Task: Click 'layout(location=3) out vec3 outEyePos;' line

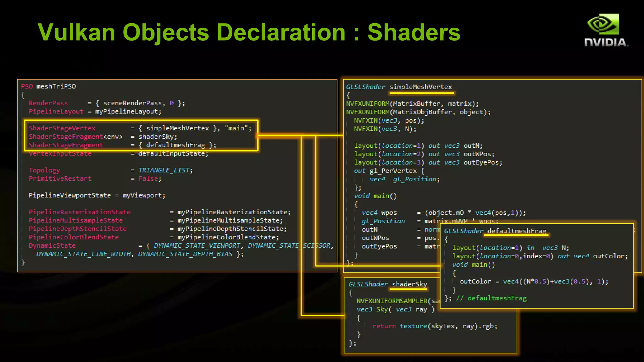Action: [x=428, y=162]
